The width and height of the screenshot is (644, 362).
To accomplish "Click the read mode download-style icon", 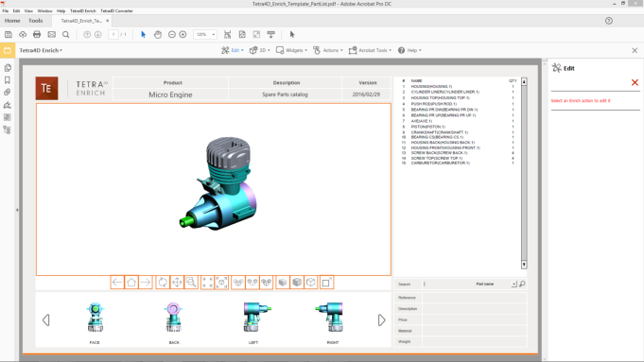I will coord(271,34).
